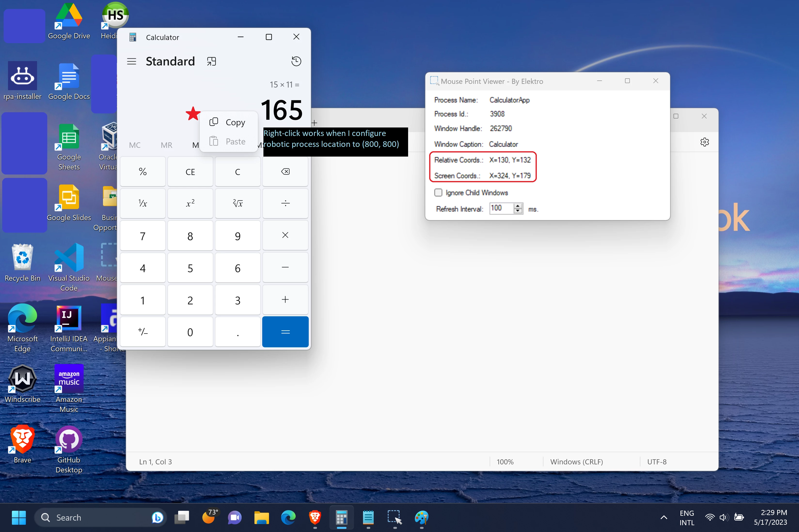This screenshot has width=799, height=532.
Task: Click the MC memory clear button
Action: pyautogui.click(x=135, y=145)
